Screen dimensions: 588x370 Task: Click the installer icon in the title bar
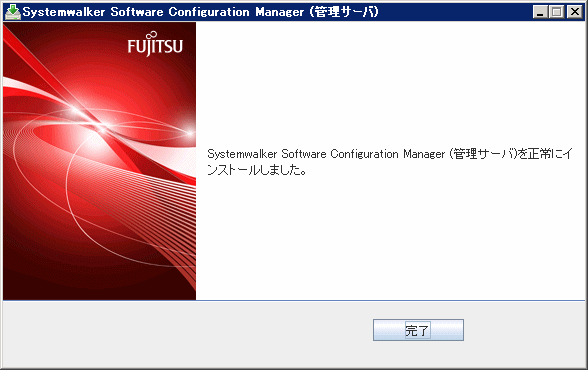pyautogui.click(x=13, y=12)
